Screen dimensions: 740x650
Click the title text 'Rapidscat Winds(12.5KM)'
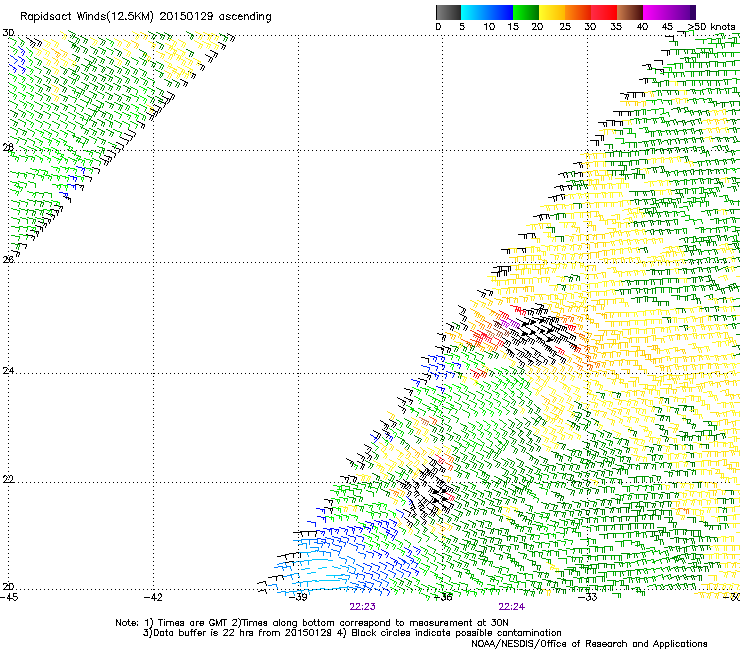(86, 17)
